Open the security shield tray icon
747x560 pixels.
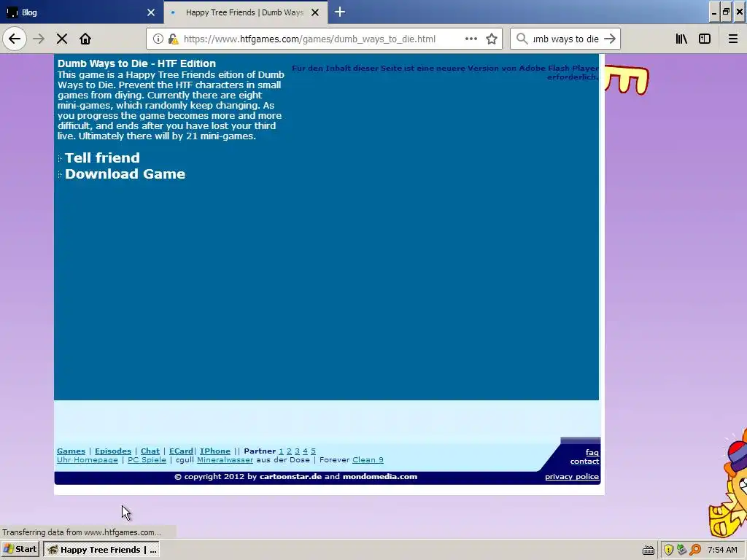tap(668, 550)
